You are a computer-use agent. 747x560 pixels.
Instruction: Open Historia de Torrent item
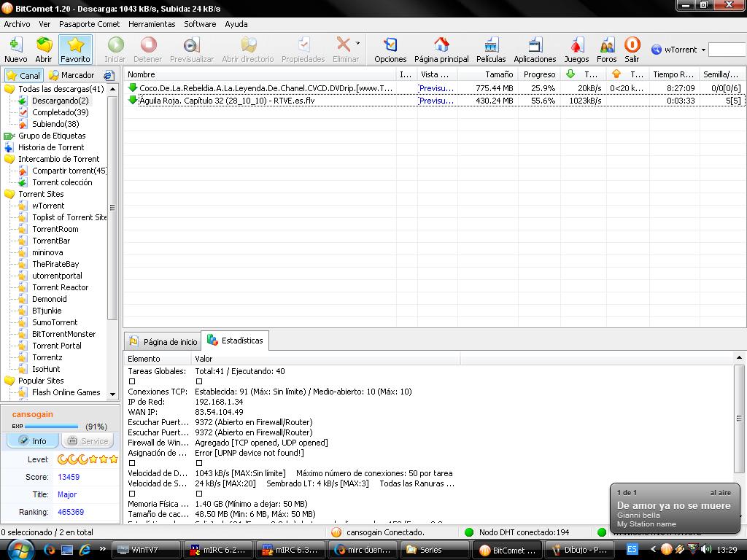tap(51, 147)
